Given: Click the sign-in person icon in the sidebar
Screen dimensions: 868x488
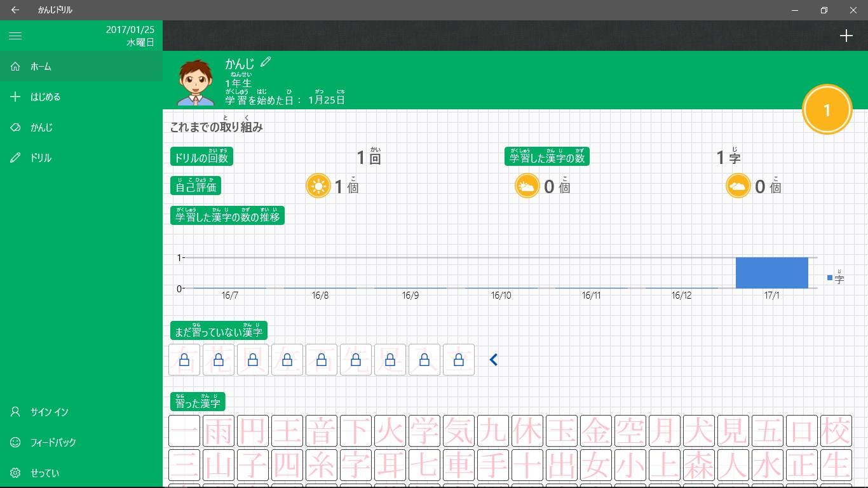Looking at the screenshot, I should coord(14,412).
